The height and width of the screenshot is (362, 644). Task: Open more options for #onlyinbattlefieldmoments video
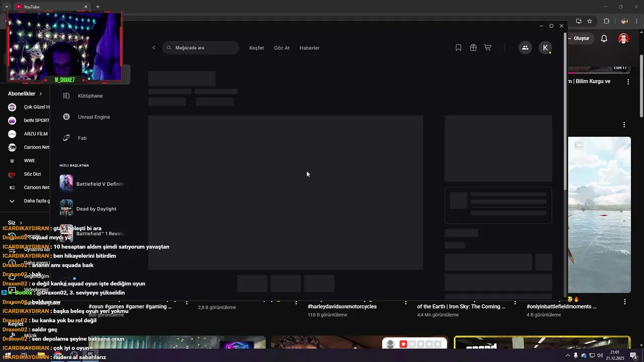point(625,302)
